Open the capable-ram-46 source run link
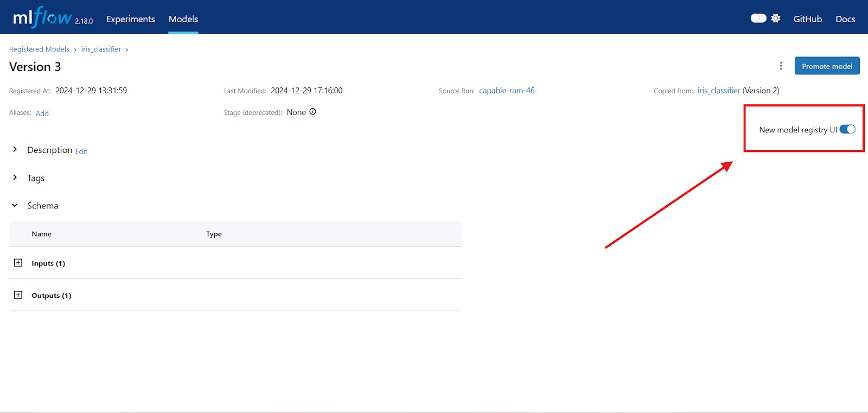Viewport: 868px width, 413px height. [x=507, y=91]
